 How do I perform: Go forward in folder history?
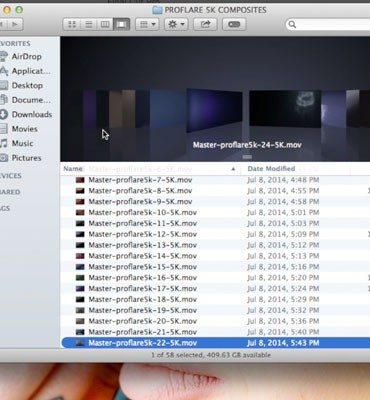click(15, 24)
